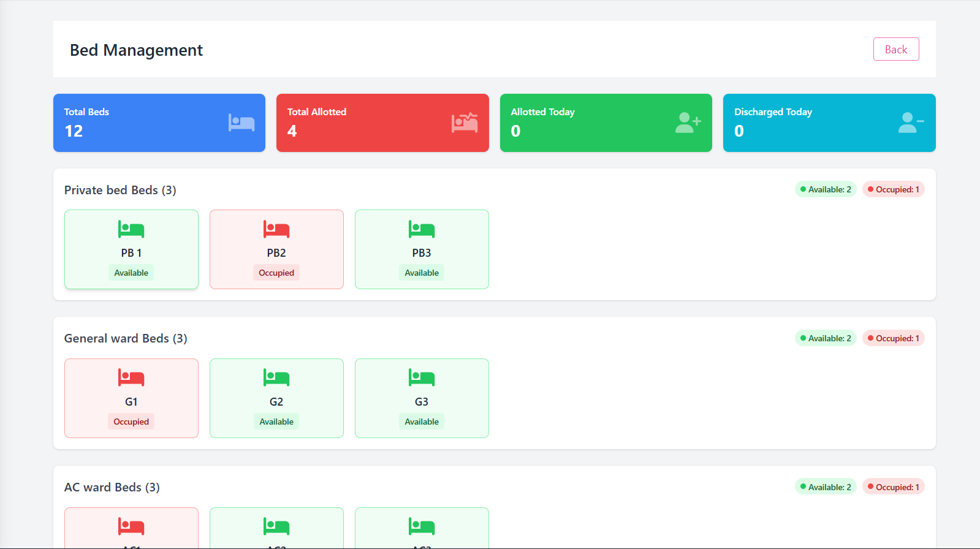Viewport: 980px width, 549px height.
Task: Click the add-user icon in Allotted Today
Action: pos(688,123)
